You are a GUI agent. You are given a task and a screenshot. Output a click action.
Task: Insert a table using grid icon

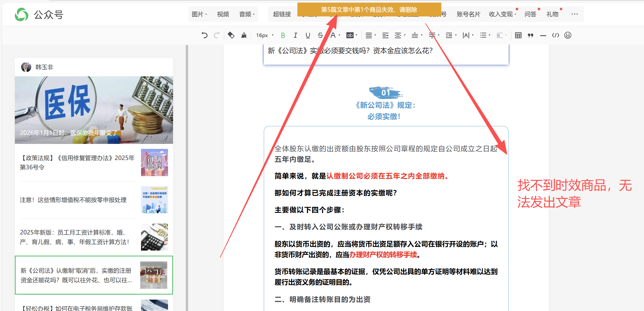click(518, 35)
